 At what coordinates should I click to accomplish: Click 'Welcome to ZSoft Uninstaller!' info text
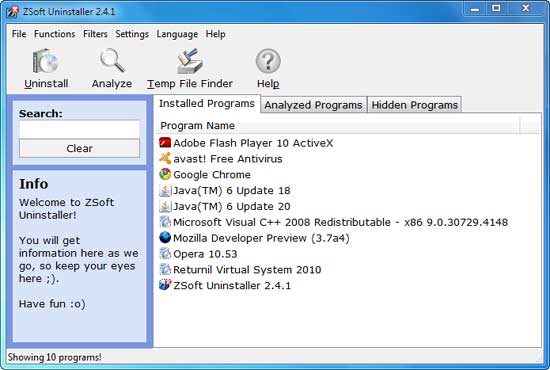[x=67, y=209]
